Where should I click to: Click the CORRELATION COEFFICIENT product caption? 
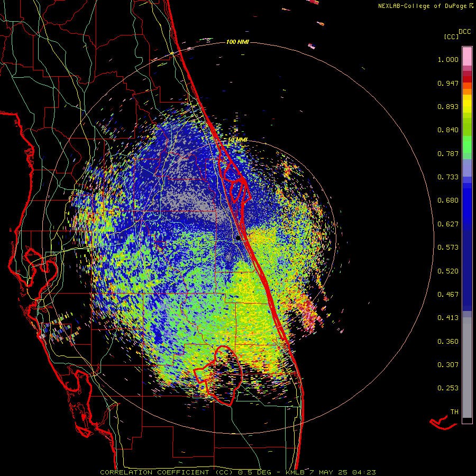point(238,472)
